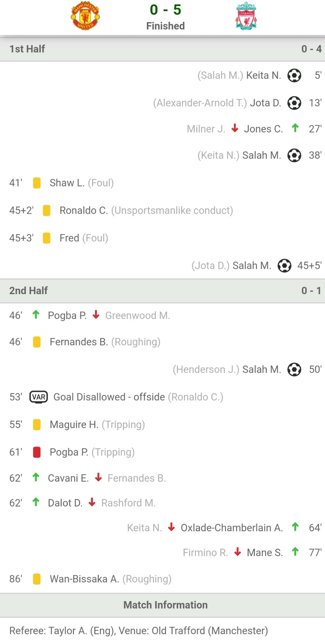Viewport: 325px width, 644px height.
Task: Open player Ronaldo C. at 45+2'
Action: [84, 210]
